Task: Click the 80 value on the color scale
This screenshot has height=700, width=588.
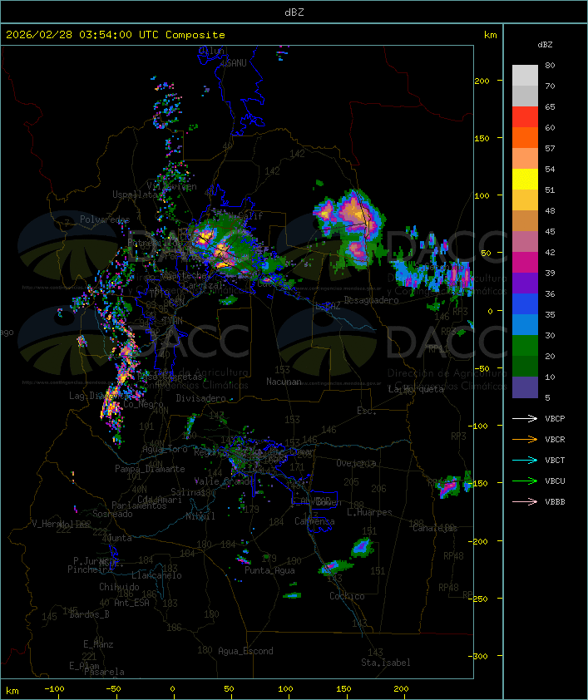Action: [550, 65]
